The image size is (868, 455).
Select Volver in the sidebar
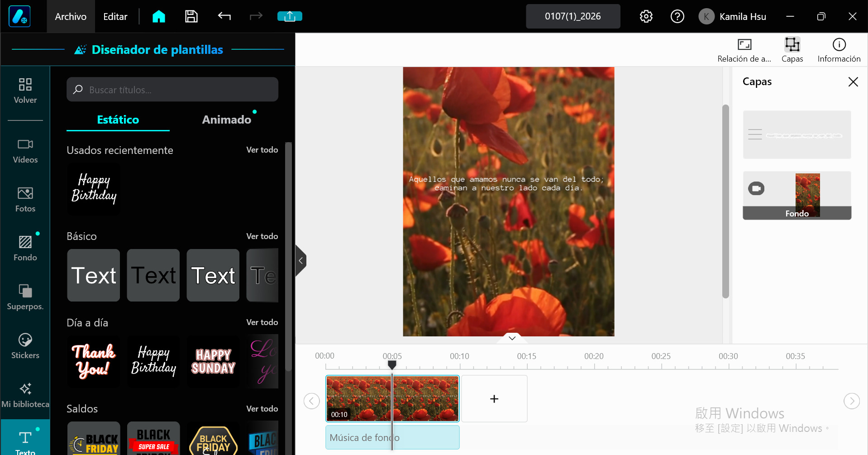(x=25, y=91)
